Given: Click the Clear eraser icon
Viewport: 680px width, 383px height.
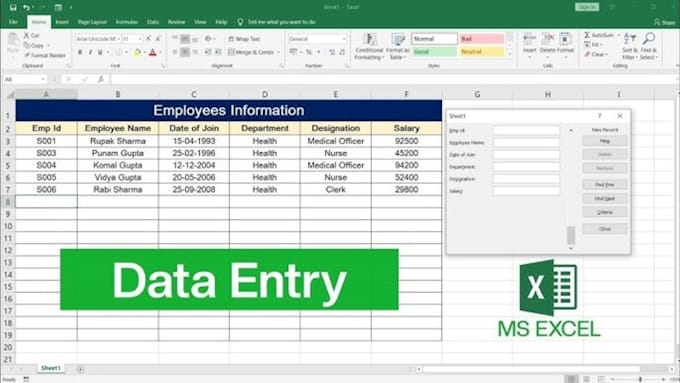Looking at the screenshot, I should (587, 55).
